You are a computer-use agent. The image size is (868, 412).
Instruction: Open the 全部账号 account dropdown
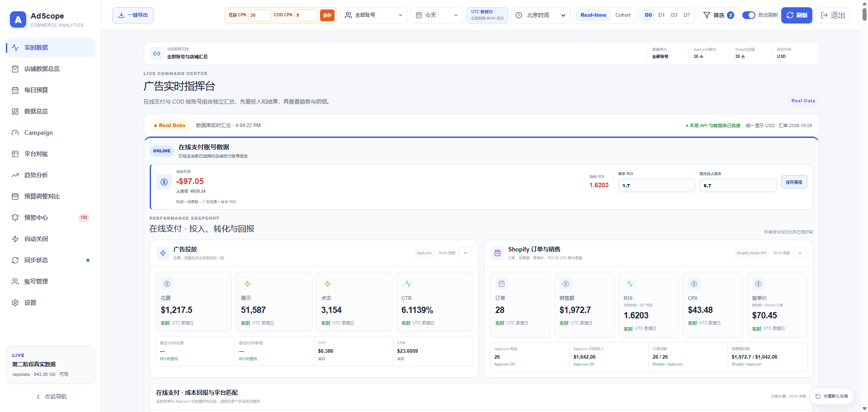coord(373,15)
